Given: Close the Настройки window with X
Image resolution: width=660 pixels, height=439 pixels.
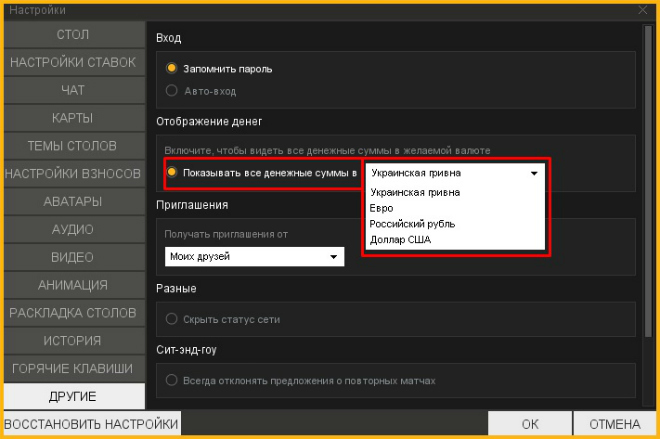Looking at the screenshot, I should click(642, 9).
